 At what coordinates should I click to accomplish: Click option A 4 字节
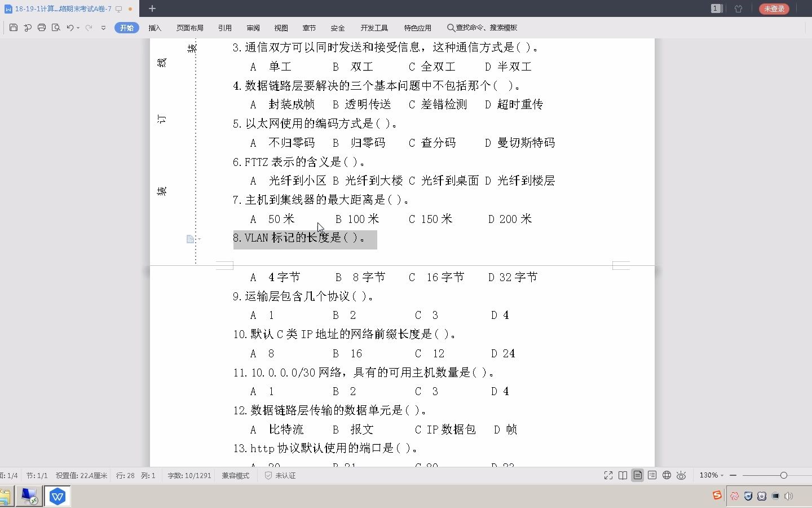pos(275,277)
